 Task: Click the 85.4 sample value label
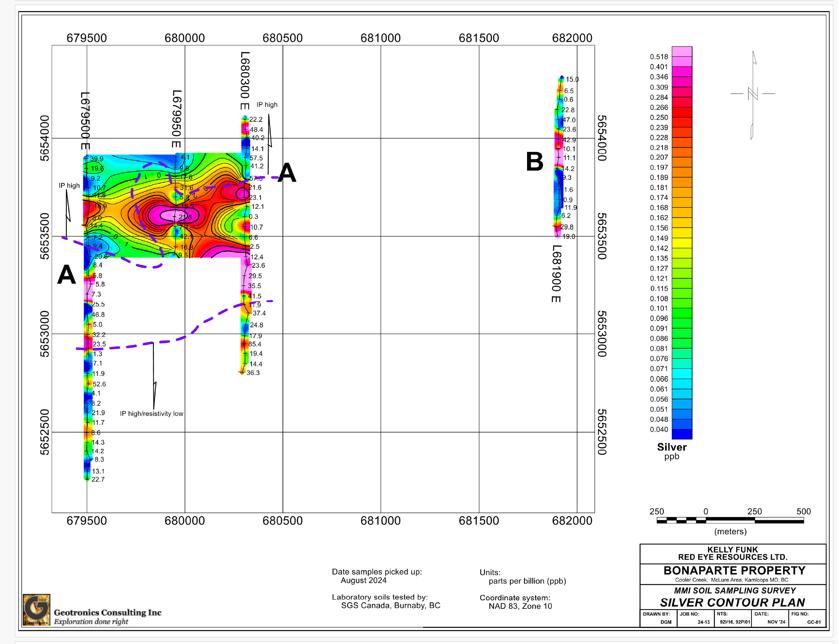[x=255, y=344]
